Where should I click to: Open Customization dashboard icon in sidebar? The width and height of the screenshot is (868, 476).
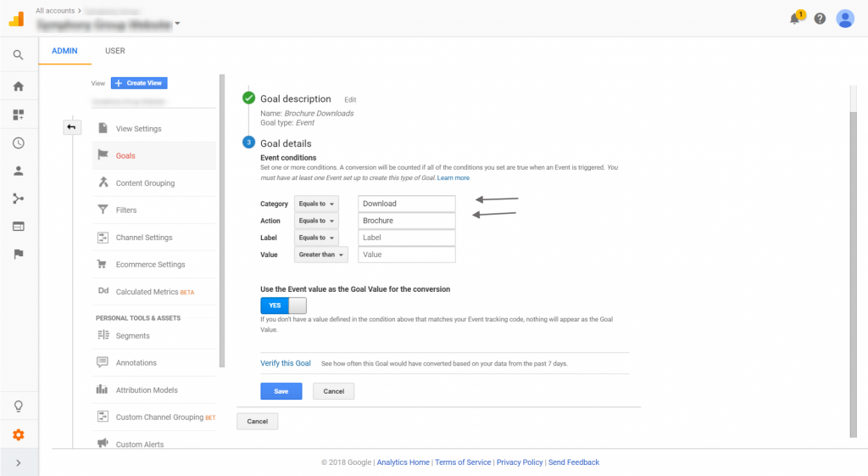tap(19, 115)
